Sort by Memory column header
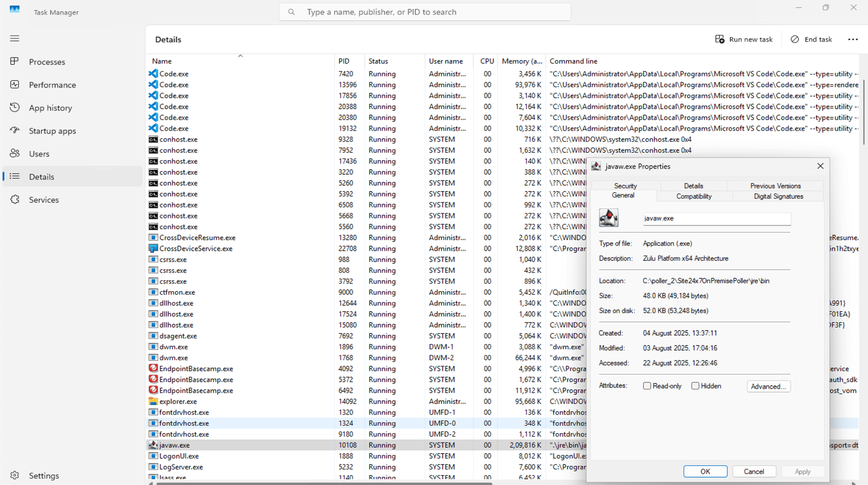 point(522,61)
